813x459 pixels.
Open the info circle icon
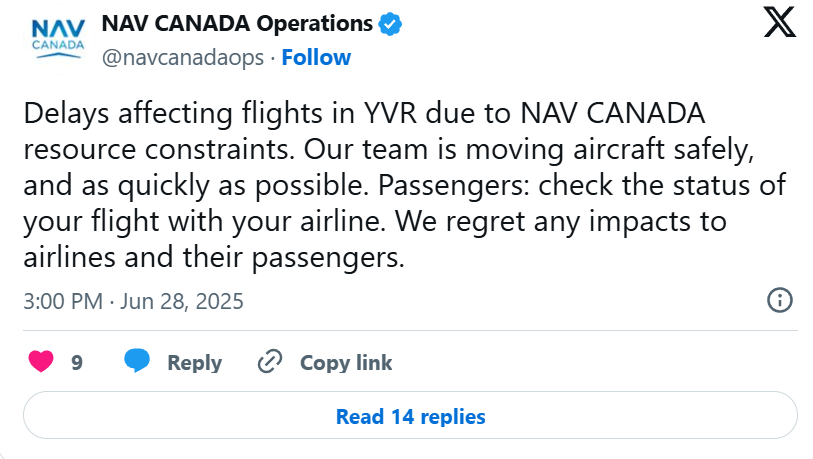click(780, 300)
